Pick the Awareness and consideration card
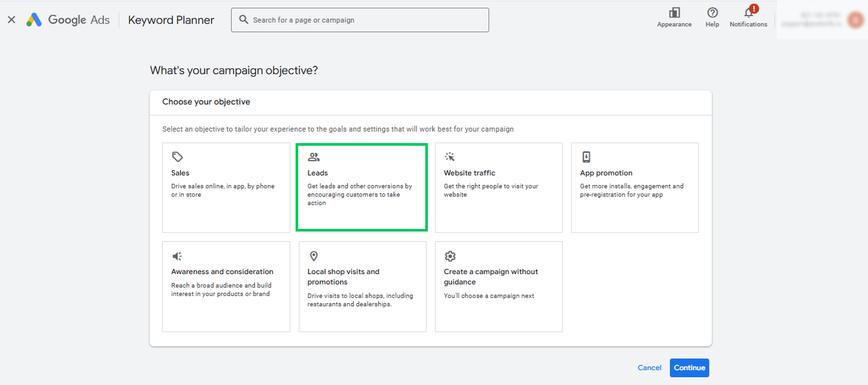Viewport: 868px width, 385px height. pyautogui.click(x=226, y=287)
